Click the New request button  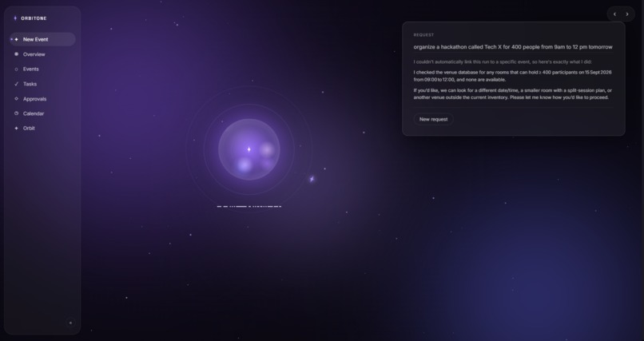pyautogui.click(x=433, y=119)
